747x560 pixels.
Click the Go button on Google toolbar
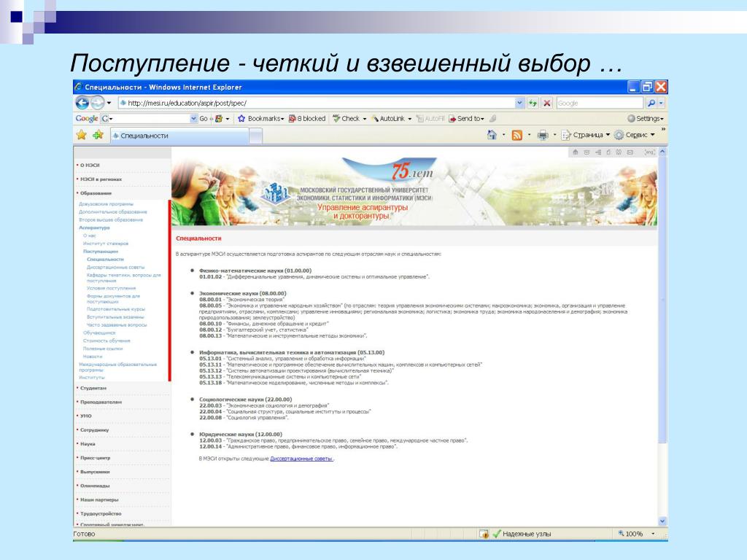pos(204,119)
